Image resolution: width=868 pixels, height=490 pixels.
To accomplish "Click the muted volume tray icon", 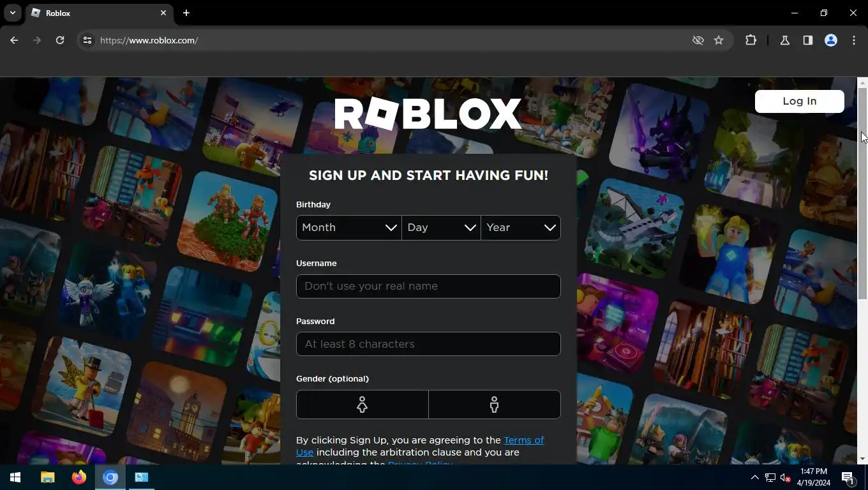I will (x=786, y=477).
